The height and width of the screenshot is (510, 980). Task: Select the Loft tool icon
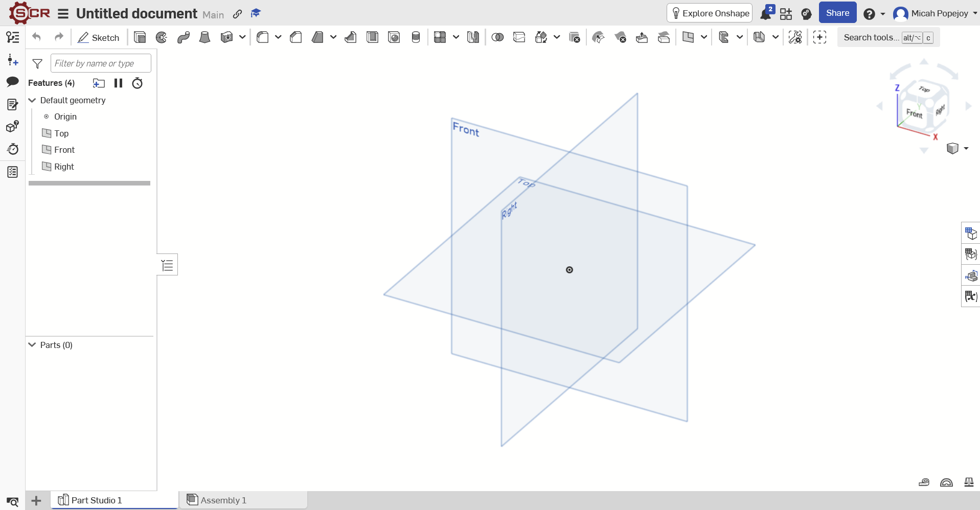[204, 37]
